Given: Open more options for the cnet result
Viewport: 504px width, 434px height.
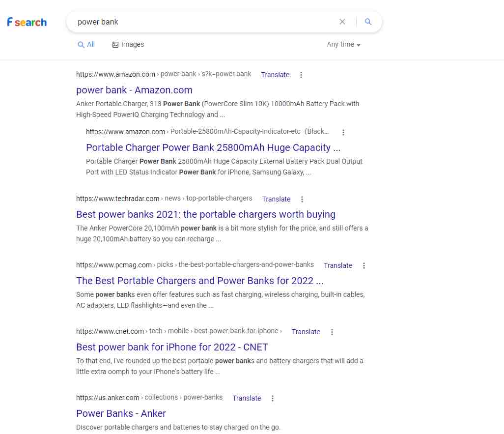Looking at the screenshot, I should coord(332,332).
